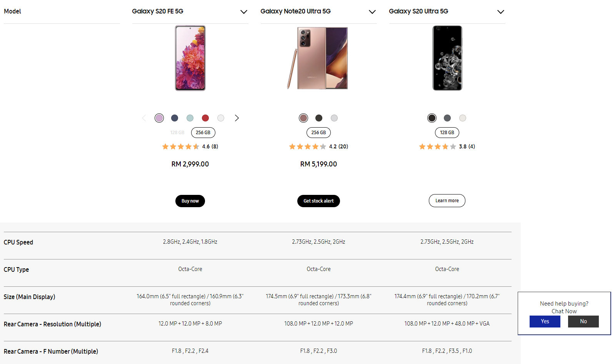615x364 pixels.
Task: Answer Yes to the chat help prompt
Action: (545, 321)
